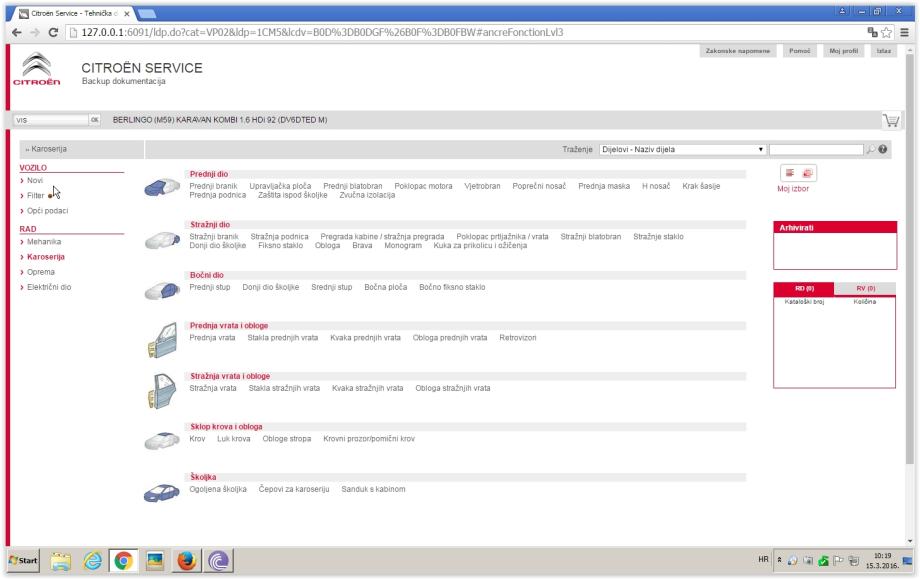Open the Ogoljena školjka link
Viewport: 920px width, 579px height.
pyautogui.click(x=218, y=489)
